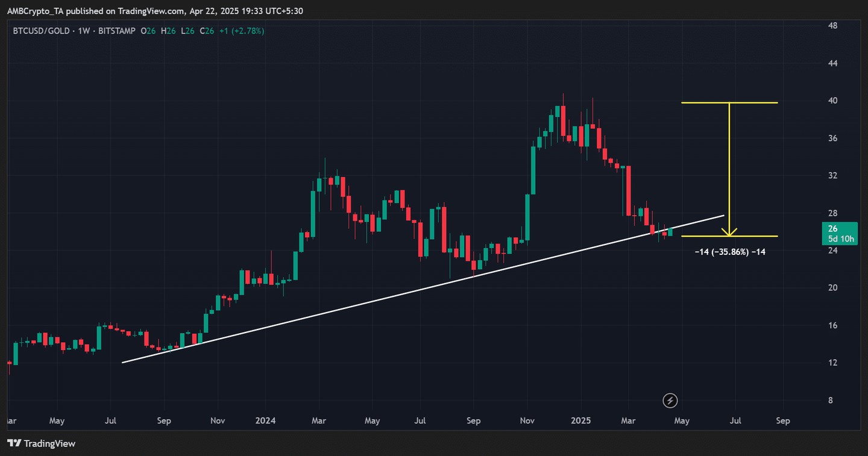Click the 12 price scale label
Viewport: 868px width, 456px height.
[832, 363]
